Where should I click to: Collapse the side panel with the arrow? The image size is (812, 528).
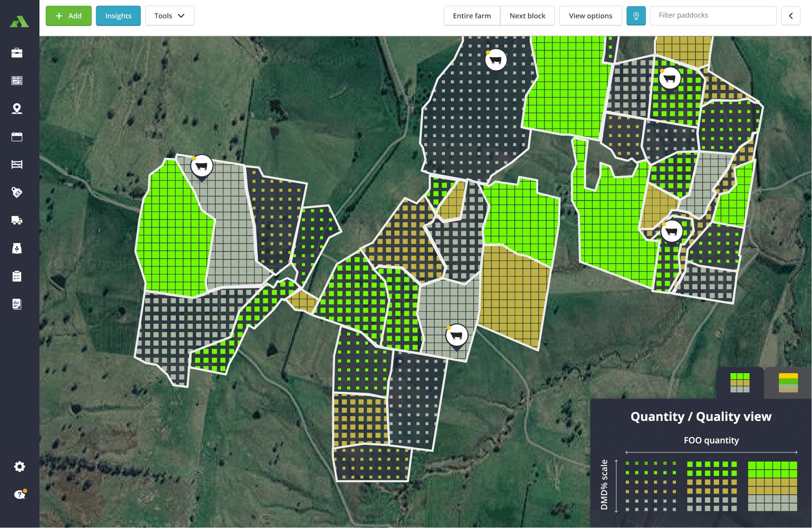click(790, 16)
